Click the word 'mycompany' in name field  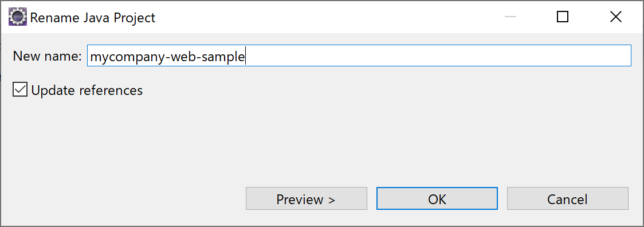tap(127, 57)
